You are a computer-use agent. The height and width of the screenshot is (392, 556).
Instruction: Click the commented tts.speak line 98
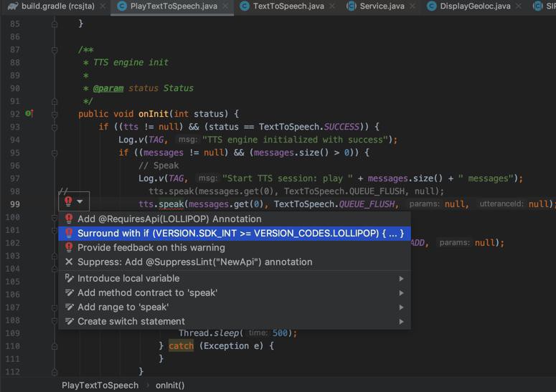(296, 191)
